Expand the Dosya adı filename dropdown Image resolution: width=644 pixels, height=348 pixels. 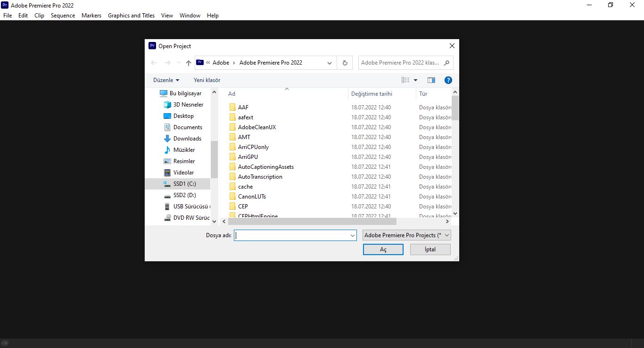click(x=352, y=235)
